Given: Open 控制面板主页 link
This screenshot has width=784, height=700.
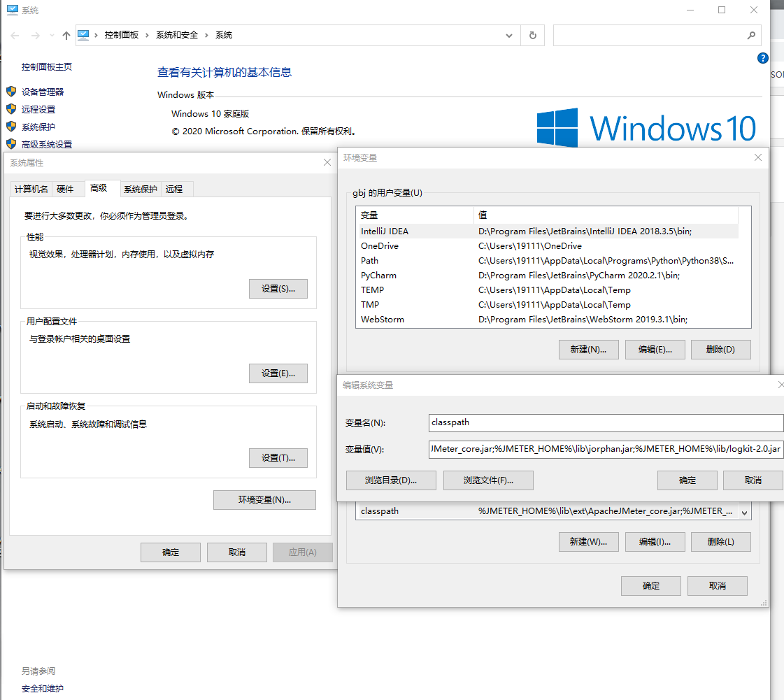Looking at the screenshot, I should 46,67.
